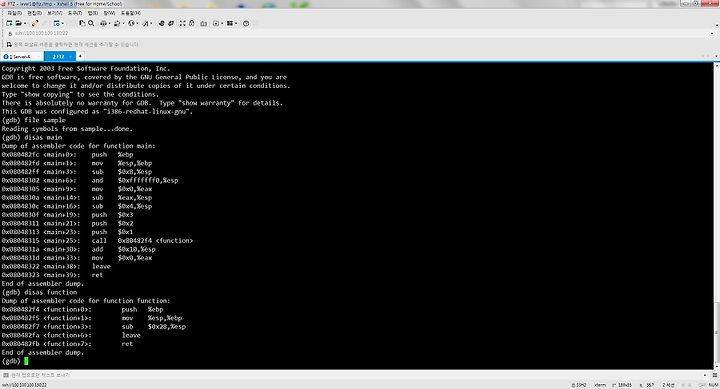Launch Xagent via its toolbar icon
The image size is (720, 389).
pos(171,23)
